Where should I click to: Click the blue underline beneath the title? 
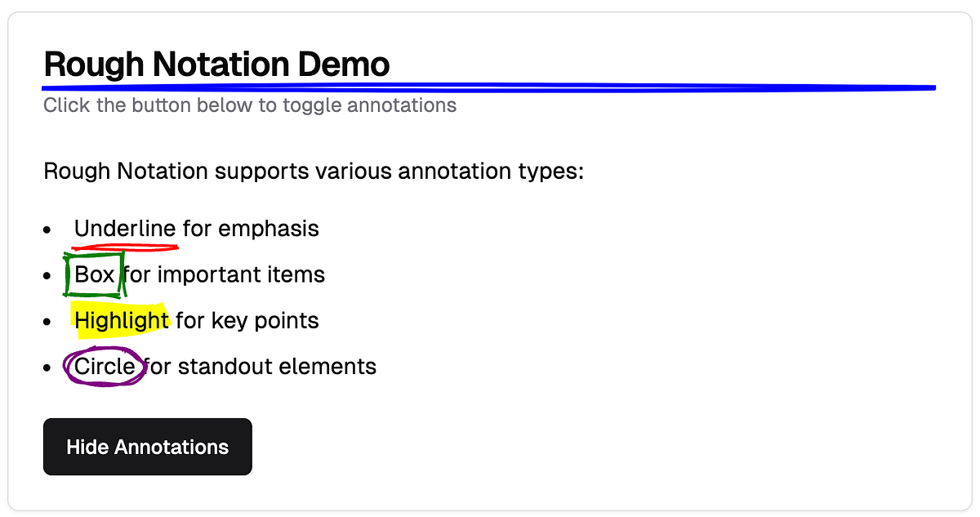[490, 86]
